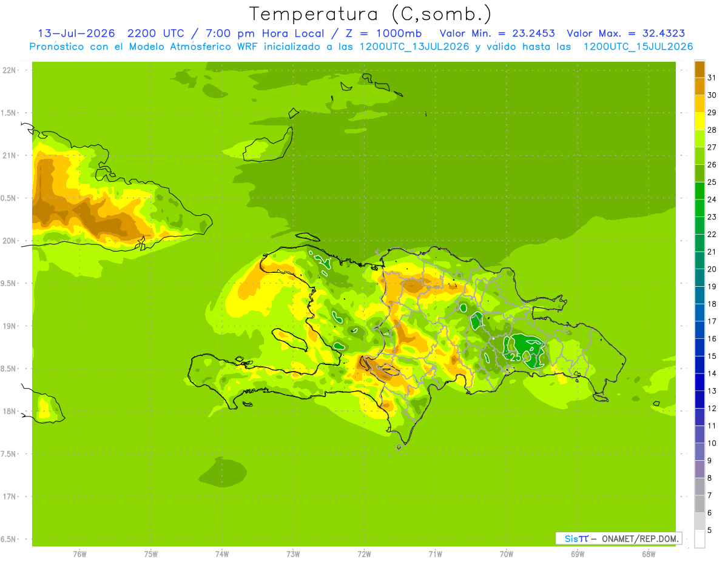Click the colorbar value "10"
This screenshot has width=728, height=562.
tap(712, 443)
